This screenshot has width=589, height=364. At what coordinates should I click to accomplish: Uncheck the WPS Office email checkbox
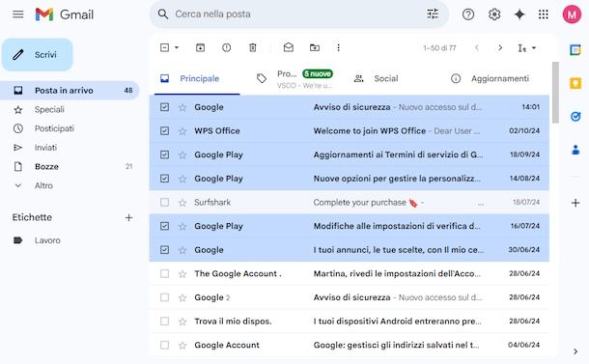pos(164,130)
